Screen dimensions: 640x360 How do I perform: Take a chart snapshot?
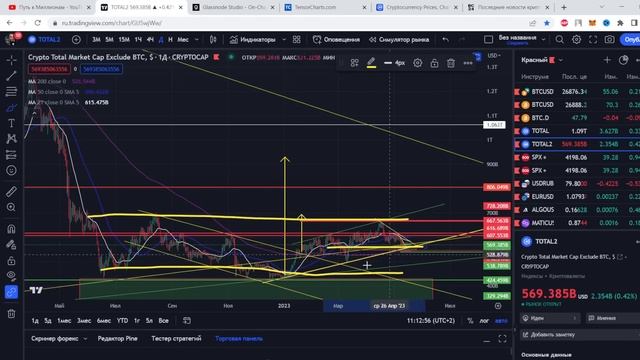click(609, 40)
